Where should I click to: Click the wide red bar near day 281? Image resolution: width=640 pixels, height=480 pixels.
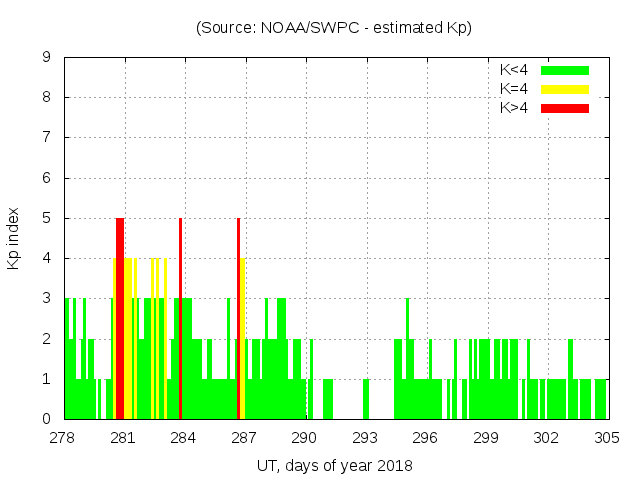click(120, 318)
